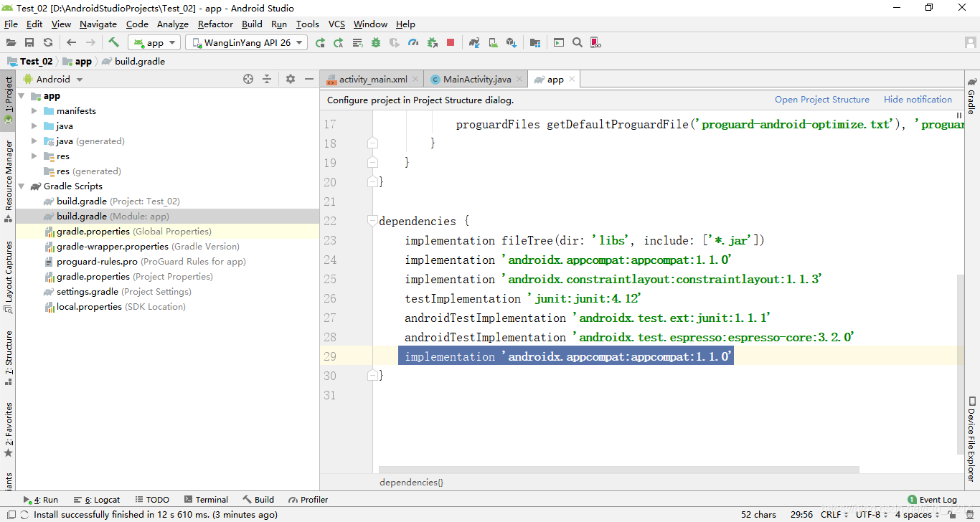Screen dimensions: 980x522
Task: Toggle the Structure side panel
Action: point(9,358)
